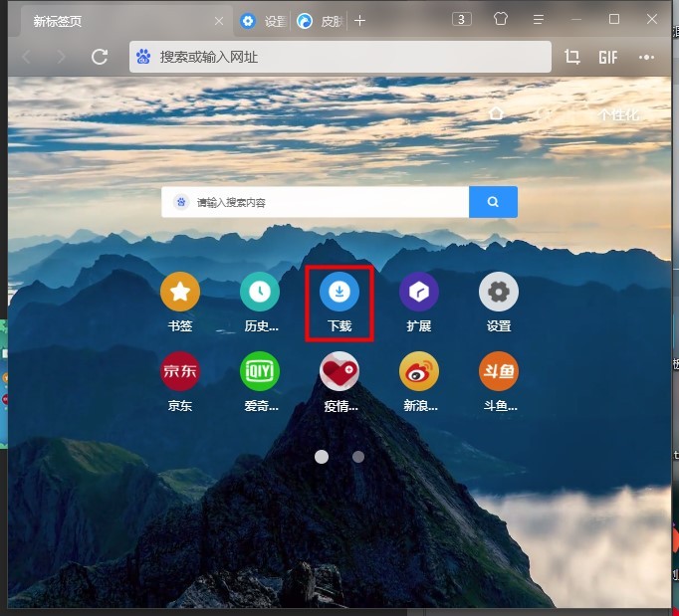The image size is (679, 616).
Task: Open the hamburger main menu
Action: pos(539,20)
